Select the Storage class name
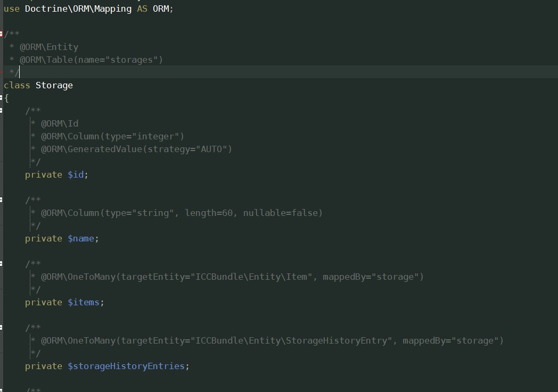The height and width of the screenshot is (392, 558). click(54, 85)
